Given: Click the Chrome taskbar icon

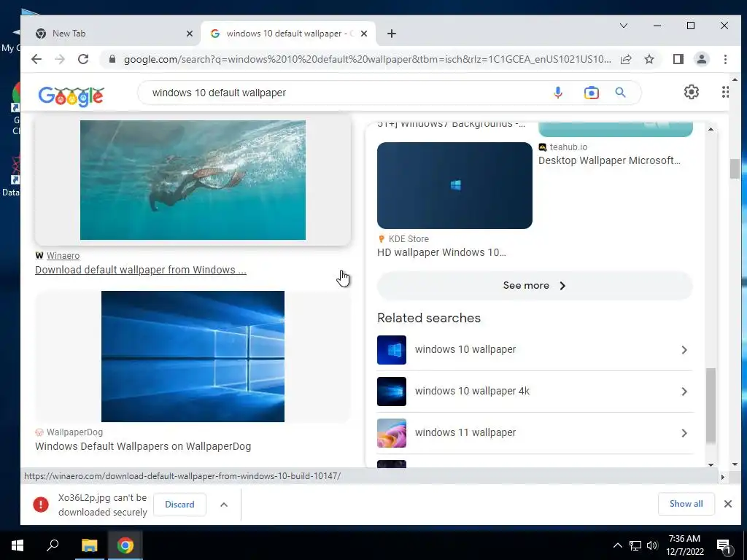Looking at the screenshot, I should 125,545.
